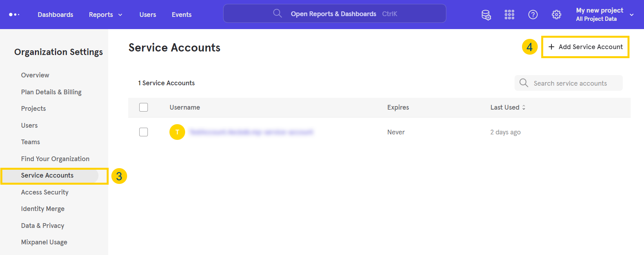Sort by the Last Used arrows icon

(x=524, y=107)
